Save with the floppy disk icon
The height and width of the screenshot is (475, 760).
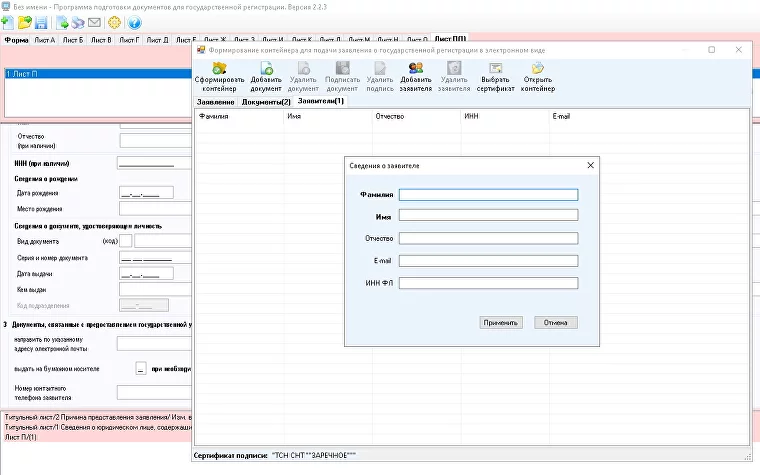point(41,22)
